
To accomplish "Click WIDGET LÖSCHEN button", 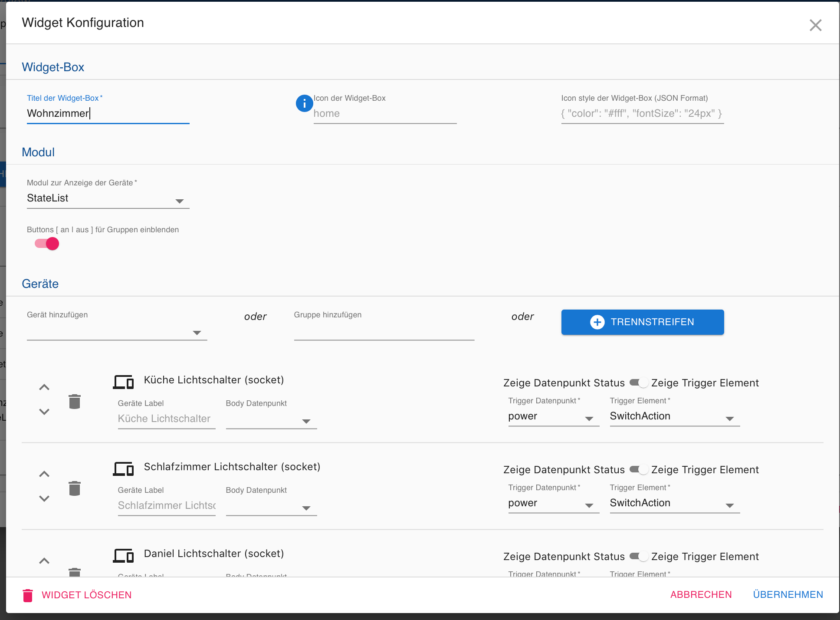I will tap(77, 595).
